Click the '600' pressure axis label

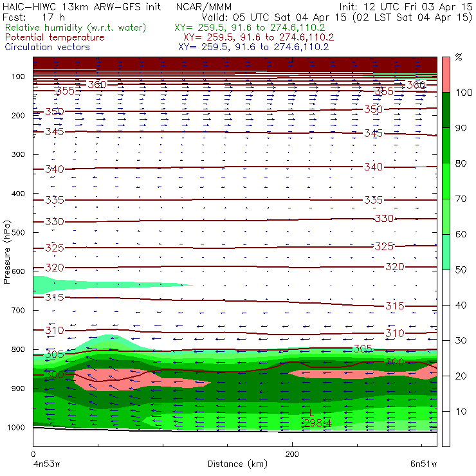tap(18, 271)
